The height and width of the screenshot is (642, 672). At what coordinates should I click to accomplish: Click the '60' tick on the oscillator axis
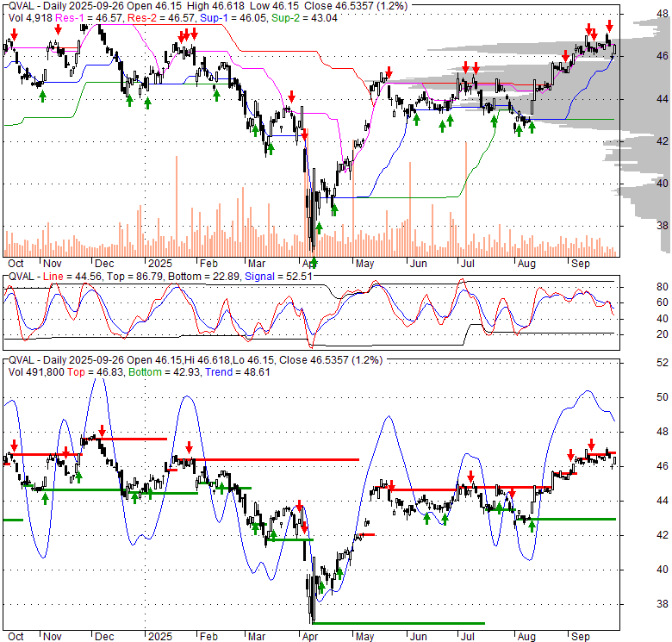[x=663, y=302]
